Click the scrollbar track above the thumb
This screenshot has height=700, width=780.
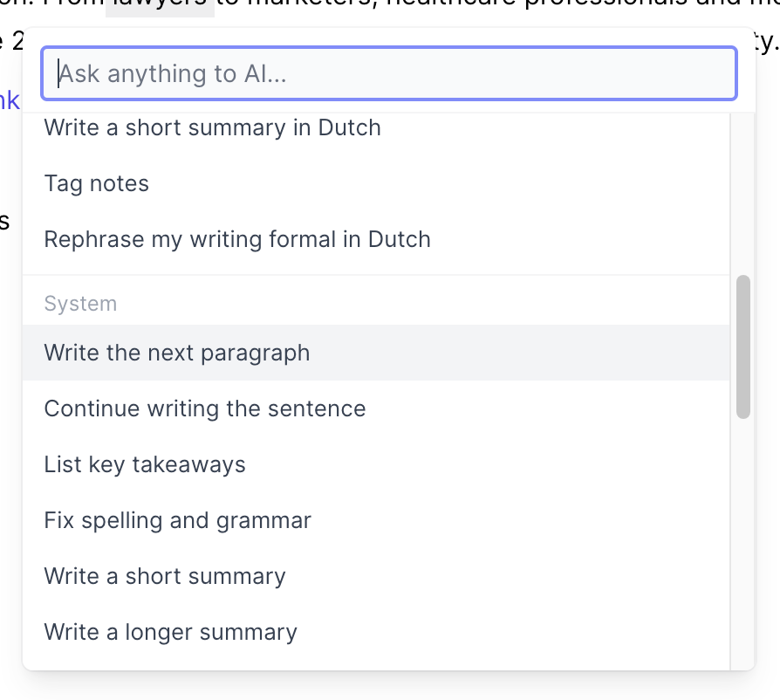pos(743,194)
